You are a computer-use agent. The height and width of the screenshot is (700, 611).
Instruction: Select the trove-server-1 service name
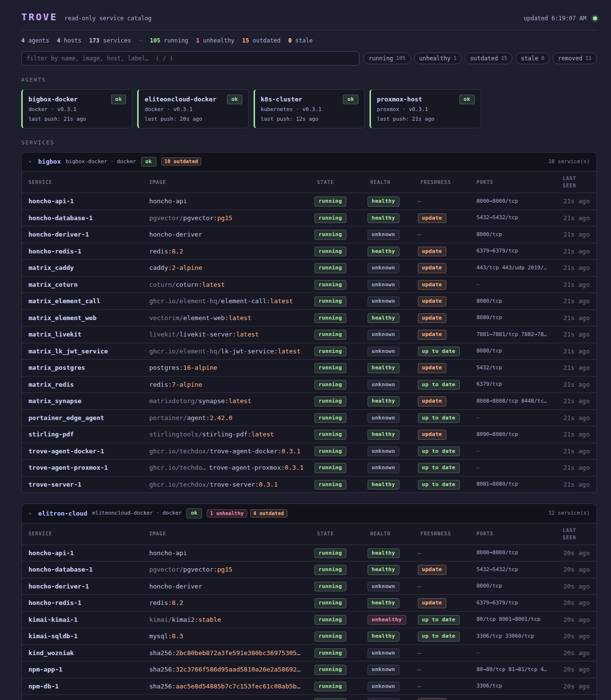click(x=55, y=485)
